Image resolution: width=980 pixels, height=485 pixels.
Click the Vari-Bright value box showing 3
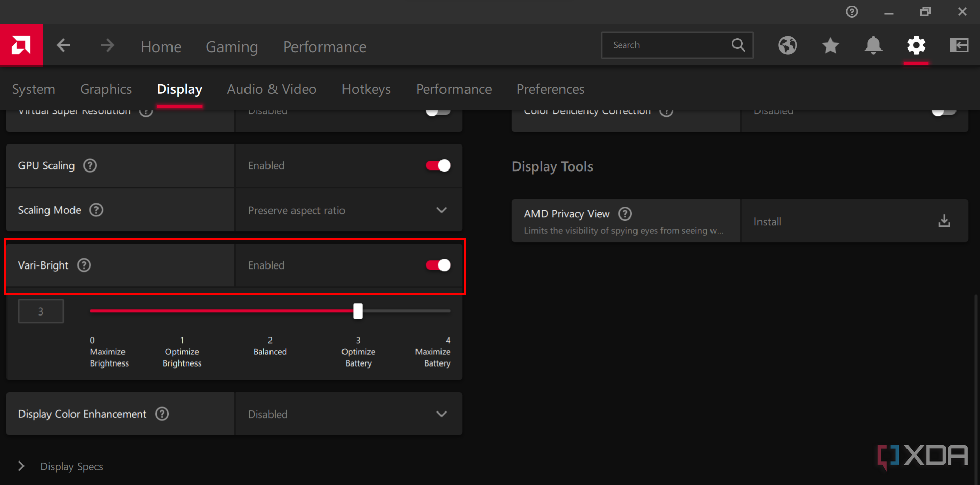41,311
